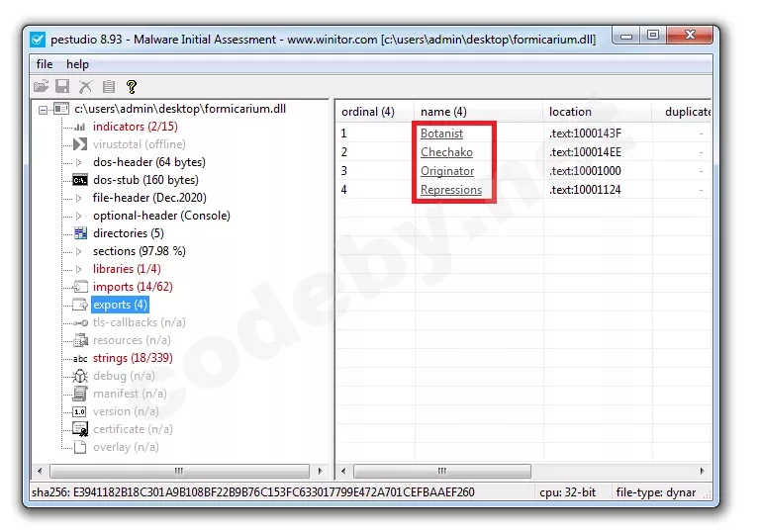Sort by name (4) column header
Image resolution: width=759 pixels, height=532 pixels.
click(478, 112)
